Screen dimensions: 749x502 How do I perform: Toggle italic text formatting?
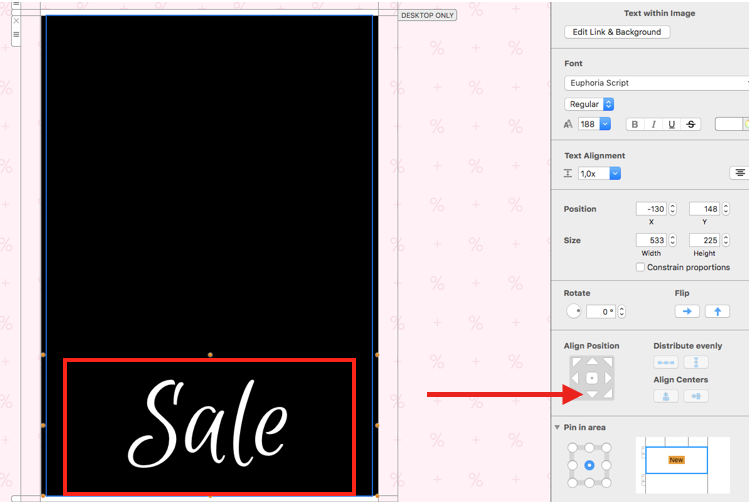653,124
